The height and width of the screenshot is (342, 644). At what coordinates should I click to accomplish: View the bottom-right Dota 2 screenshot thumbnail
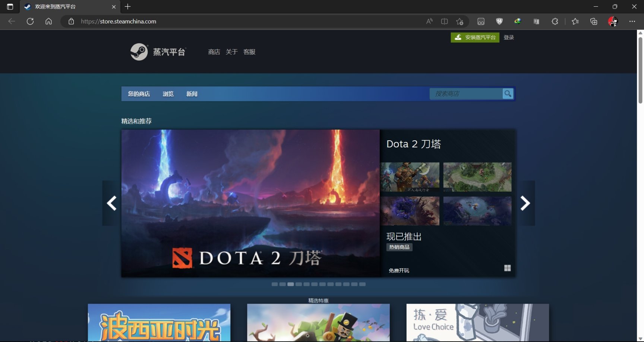pyautogui.click(x=477, y=211)
